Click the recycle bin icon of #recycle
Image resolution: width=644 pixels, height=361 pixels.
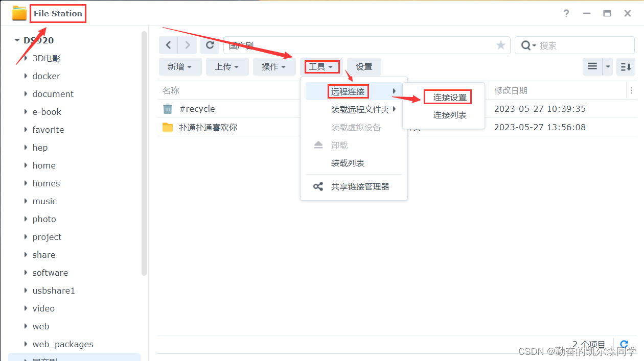pos(168,108)
